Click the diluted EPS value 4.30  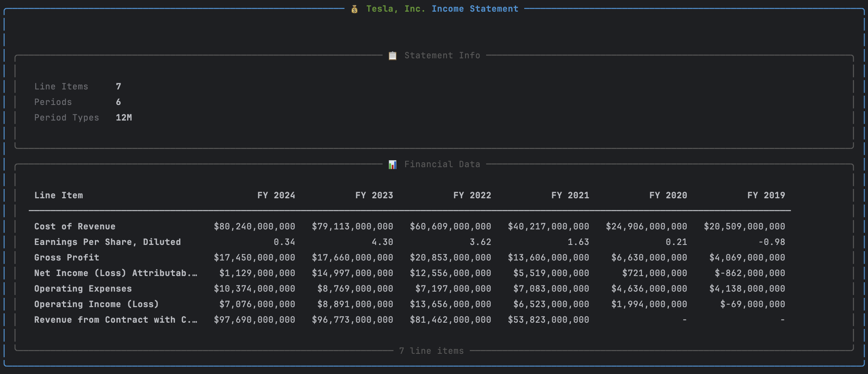382,242
